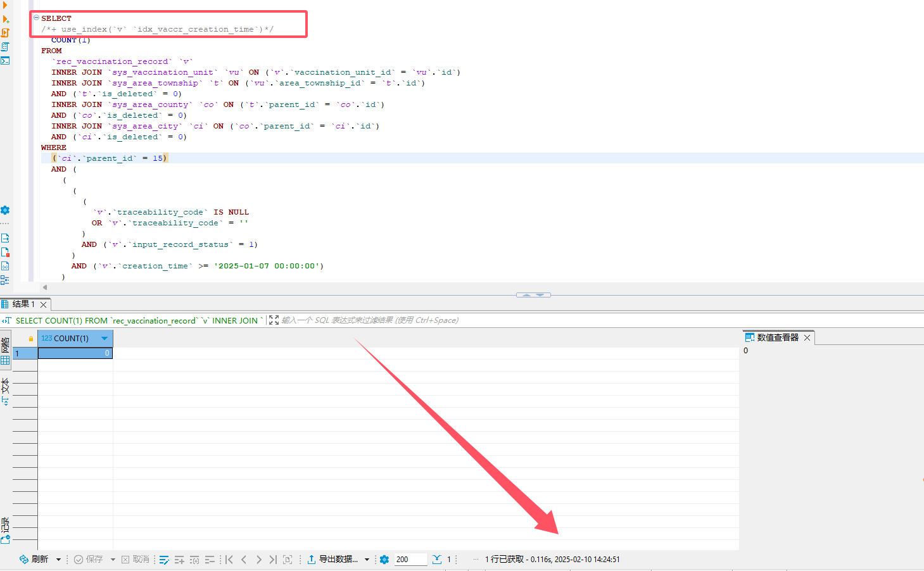Expand the filter panel icon
Viewport: 924px width, 571px height.
(274, 320)
